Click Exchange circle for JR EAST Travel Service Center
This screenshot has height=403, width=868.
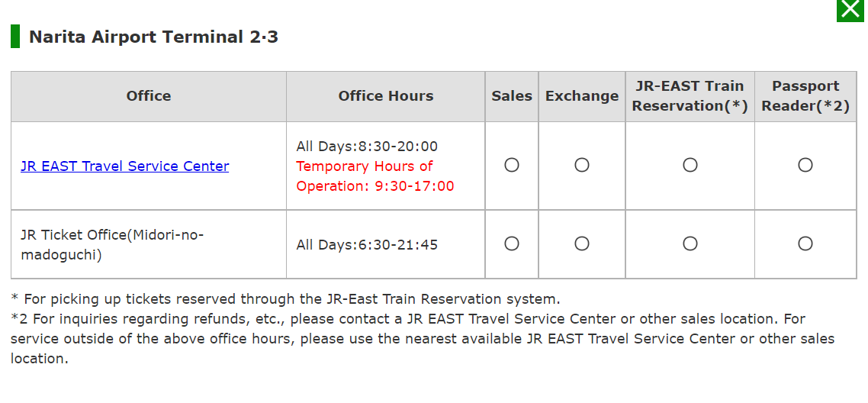tap(582, 165)
